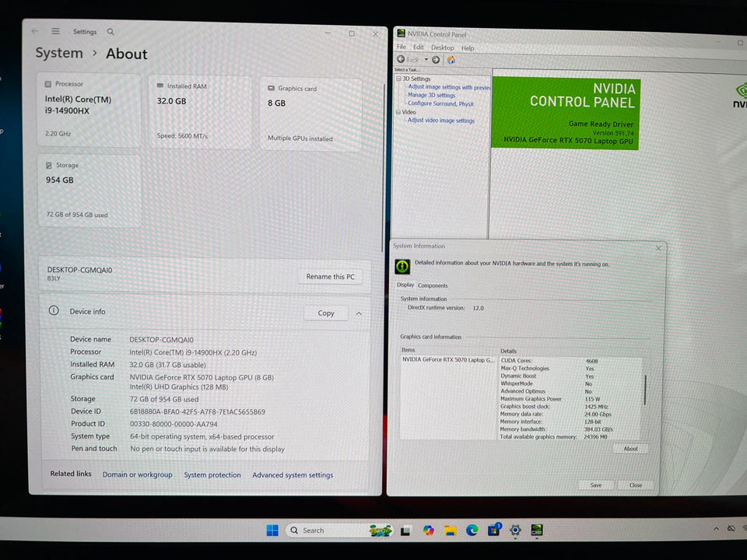
Task: Click the Settings About page scrollbar
Action: (382, 166)
